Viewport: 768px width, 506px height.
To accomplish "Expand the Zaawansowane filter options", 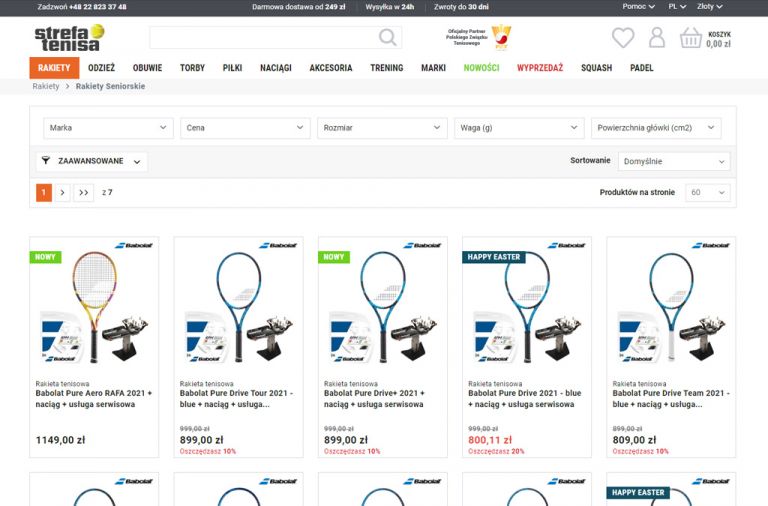I will (x=91, y=161).
